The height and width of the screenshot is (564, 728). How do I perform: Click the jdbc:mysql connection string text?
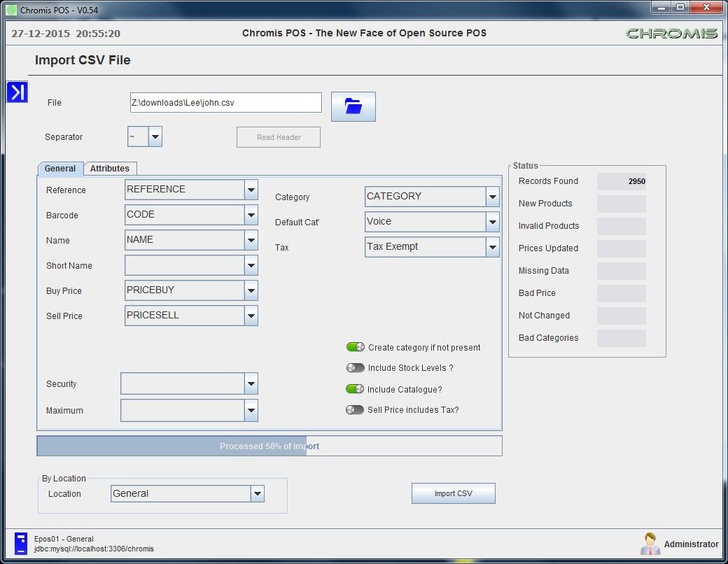pos(94,549)
